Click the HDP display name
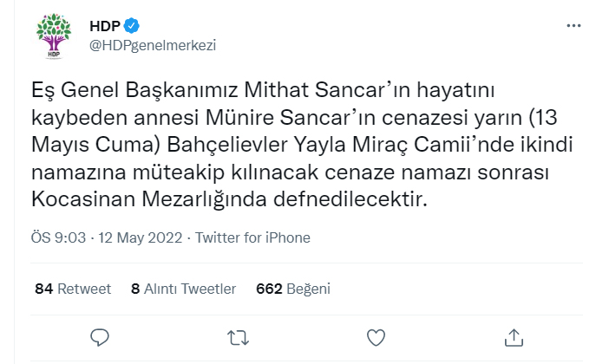This screenshot has height=364, width=596. tap(103, 25)
